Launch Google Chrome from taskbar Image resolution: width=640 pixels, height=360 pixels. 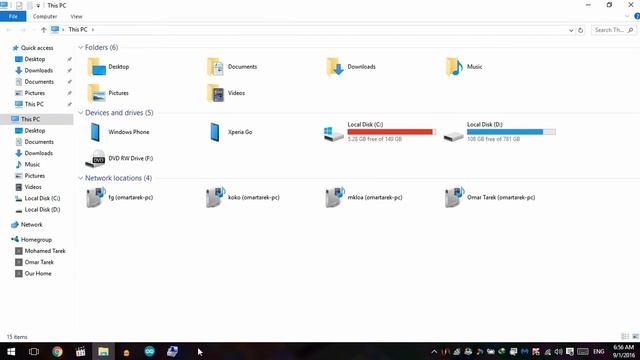57,351
